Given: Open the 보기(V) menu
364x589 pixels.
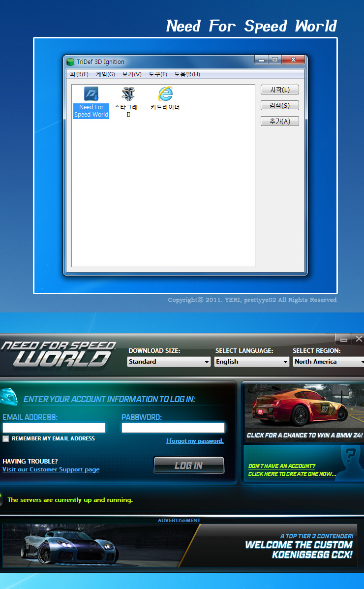Looking at the screenshot, I should click(x=132, y=74).
